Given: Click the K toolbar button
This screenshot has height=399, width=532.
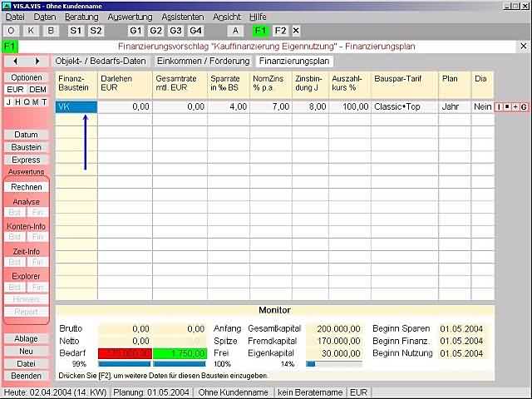Looking at the screenshot, I should (x=31, y=31).
